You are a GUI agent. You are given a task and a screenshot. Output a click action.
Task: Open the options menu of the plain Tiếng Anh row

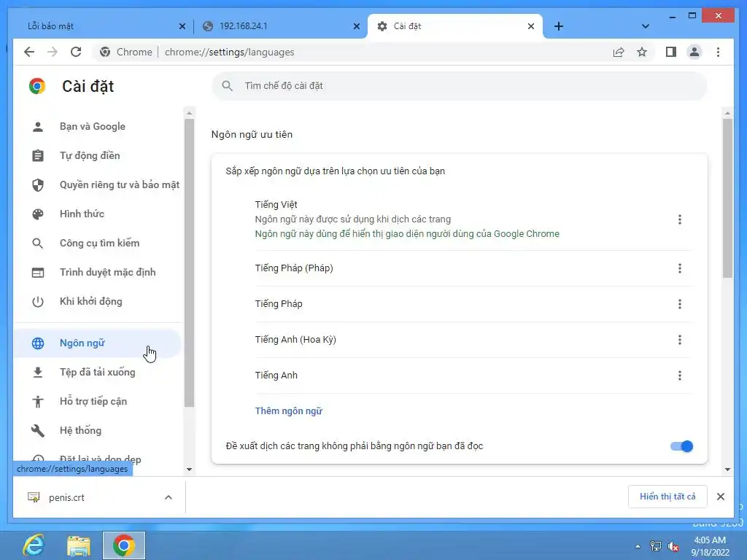[x=680, y=376]
